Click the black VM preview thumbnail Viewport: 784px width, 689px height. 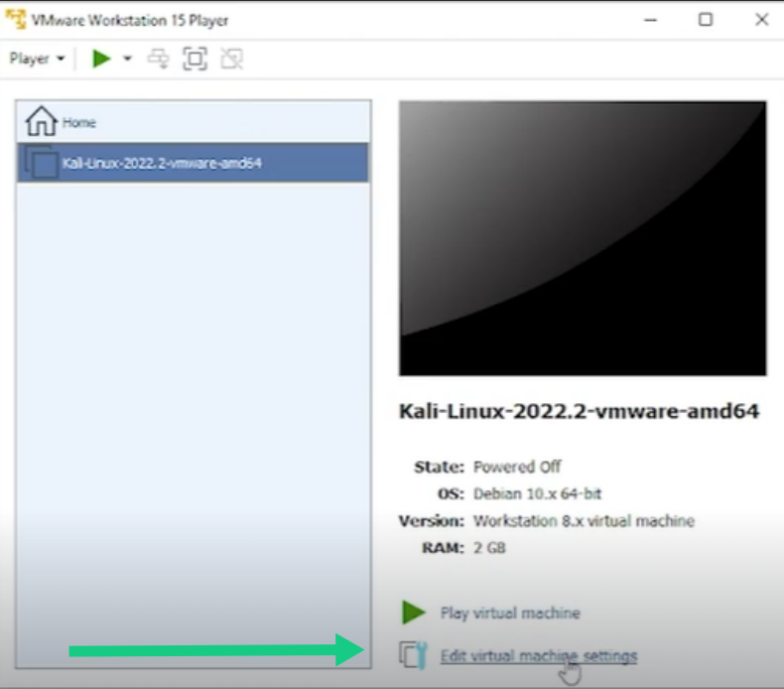[x=583, y=238]
